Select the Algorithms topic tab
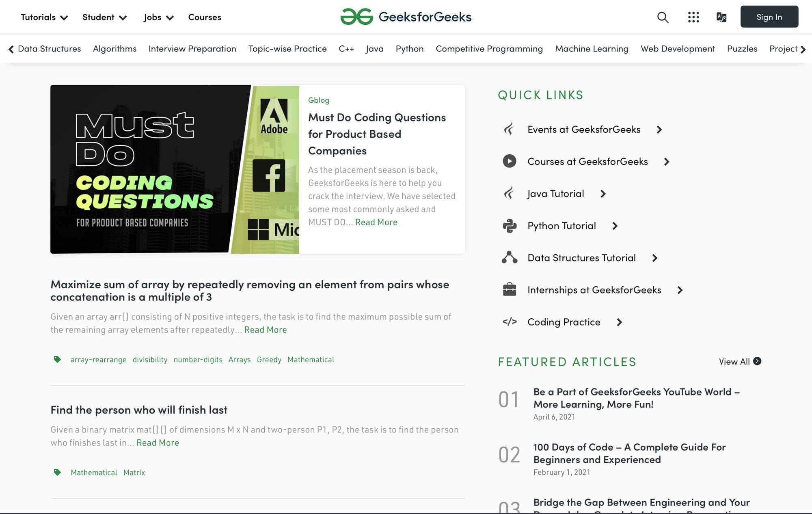Image resolution: width=812 pixels, height=514 pixels. pos(115,49)
